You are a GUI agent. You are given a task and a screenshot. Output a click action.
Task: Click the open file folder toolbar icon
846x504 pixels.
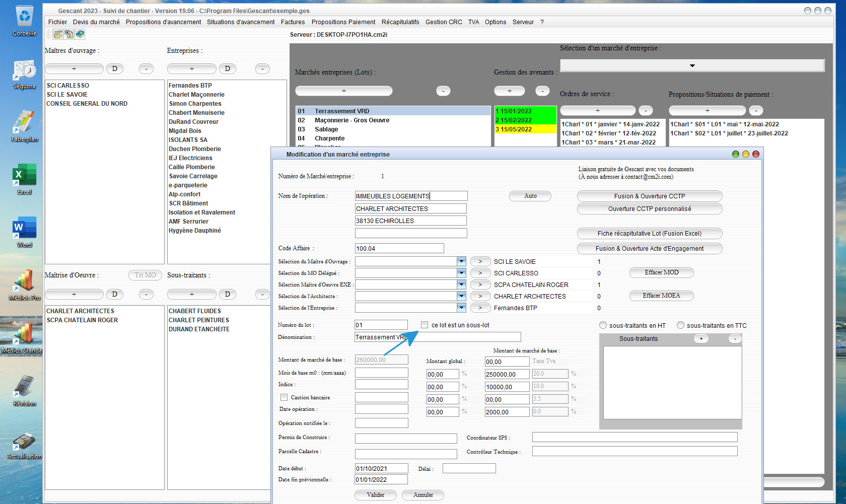click(x=58, y=34)
